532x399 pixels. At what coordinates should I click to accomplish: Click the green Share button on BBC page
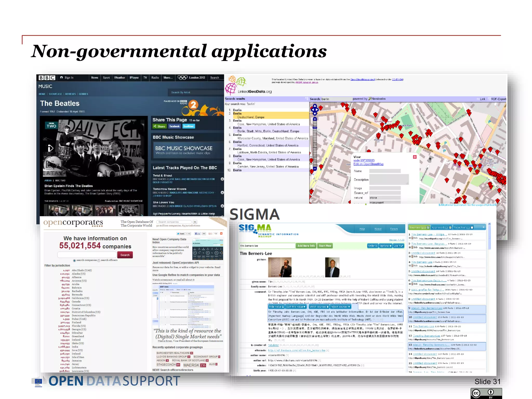159,126
